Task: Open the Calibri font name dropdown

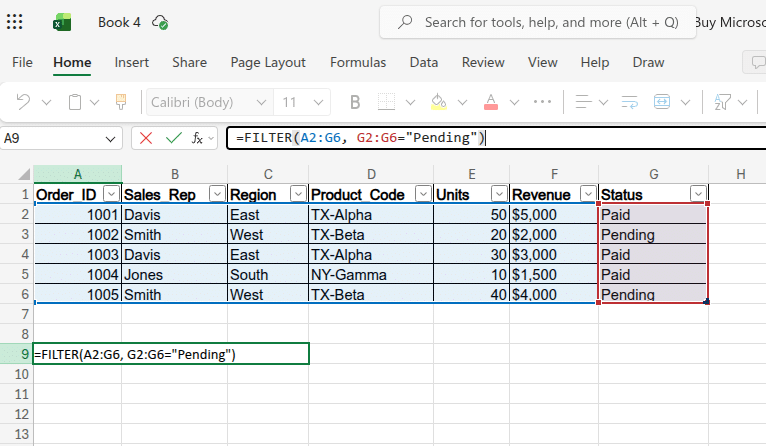Action: [261, 102]
